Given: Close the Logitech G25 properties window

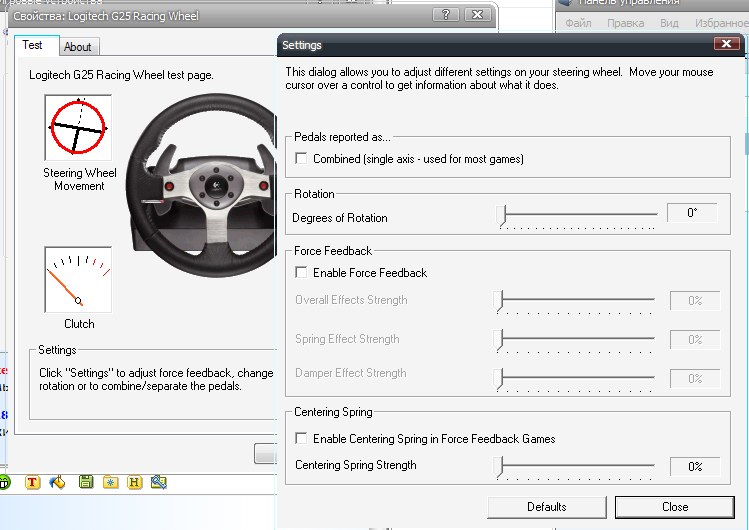Looking at the screenshot, I should click(477, 14).
